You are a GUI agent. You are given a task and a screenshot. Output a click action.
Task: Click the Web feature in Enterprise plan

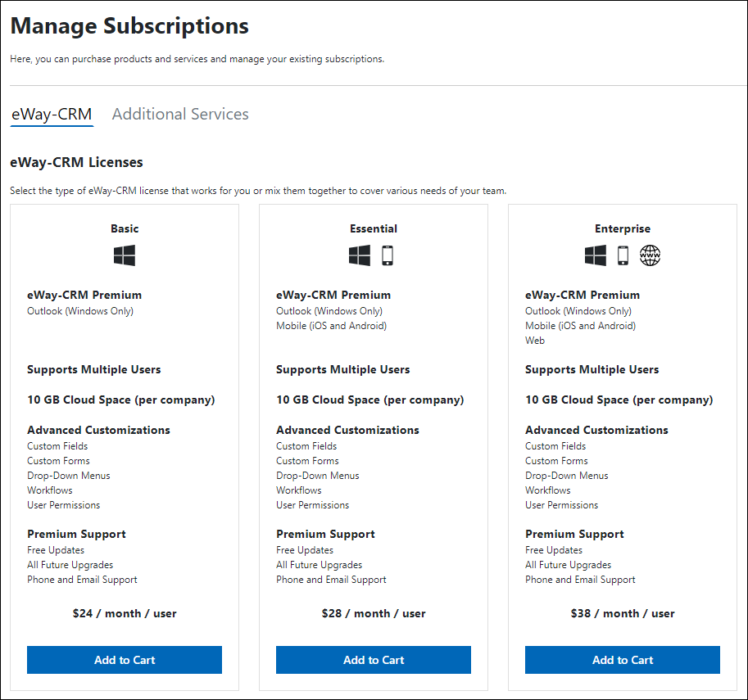pos(535,341)
